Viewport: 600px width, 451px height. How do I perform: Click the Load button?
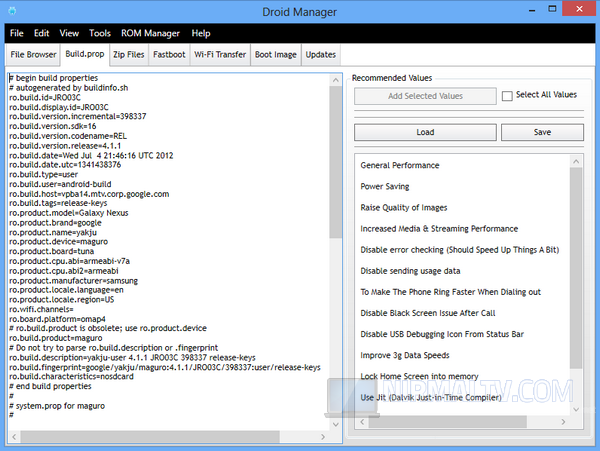coord(425,132)
